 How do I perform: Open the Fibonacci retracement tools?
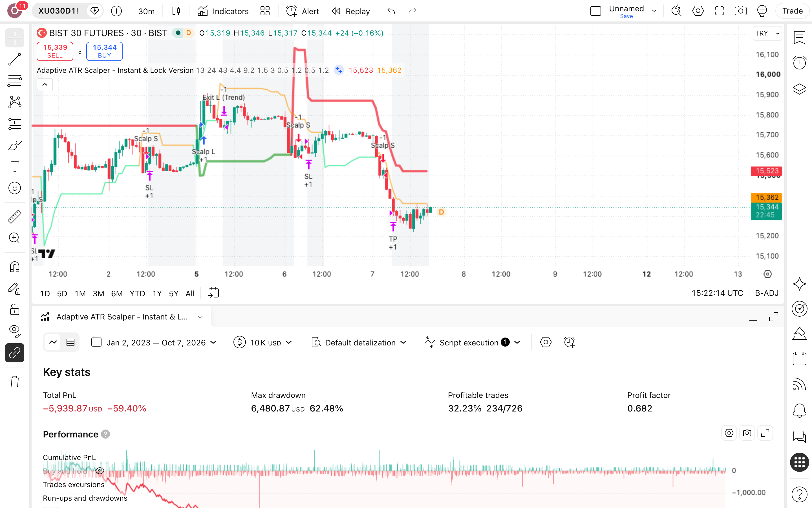pos(14,81)
